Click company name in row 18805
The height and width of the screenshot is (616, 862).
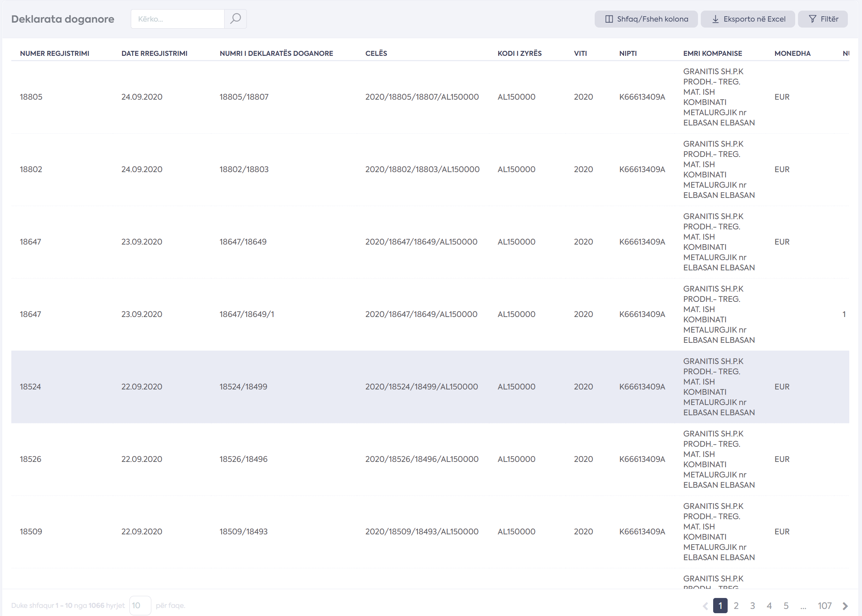(x=719, y=97)
